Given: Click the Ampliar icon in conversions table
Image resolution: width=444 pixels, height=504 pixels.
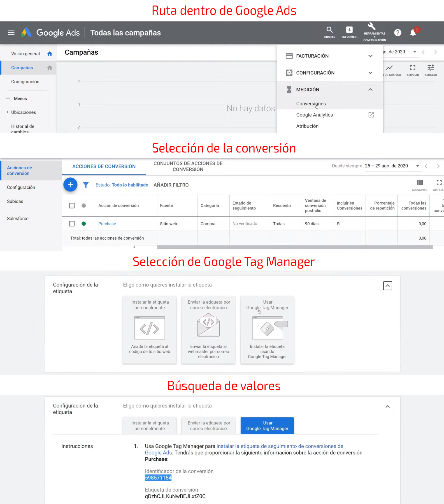Looking at the screenshot, I should click(439, 182).
